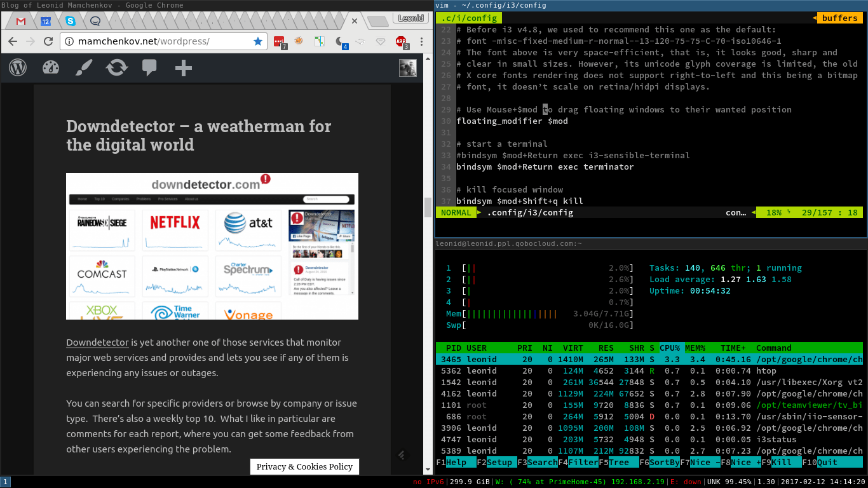
Task: Sort htop by CPU% column header
Action: point(670,348)
